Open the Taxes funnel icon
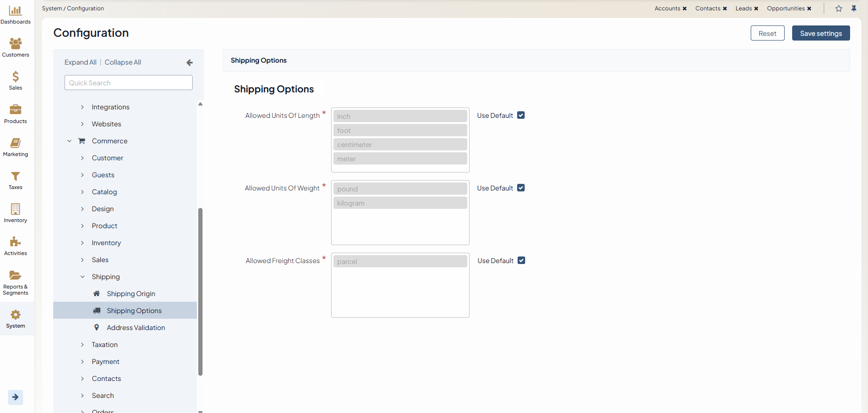This screenshot has width=868, height=413. (x=16, y=176)
